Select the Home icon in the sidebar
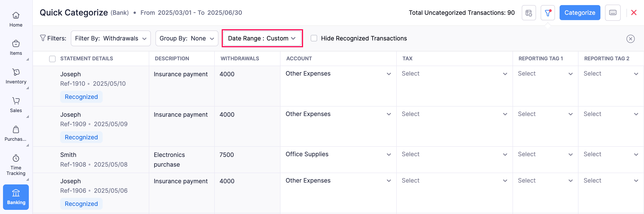The height and width of the screenshot is (214, 644). click(16, 19)
